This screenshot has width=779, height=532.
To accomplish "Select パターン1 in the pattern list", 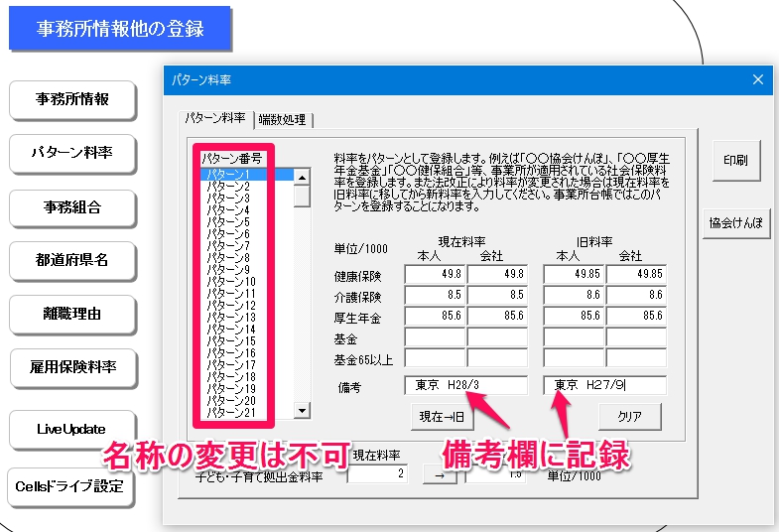I will 247,175.
